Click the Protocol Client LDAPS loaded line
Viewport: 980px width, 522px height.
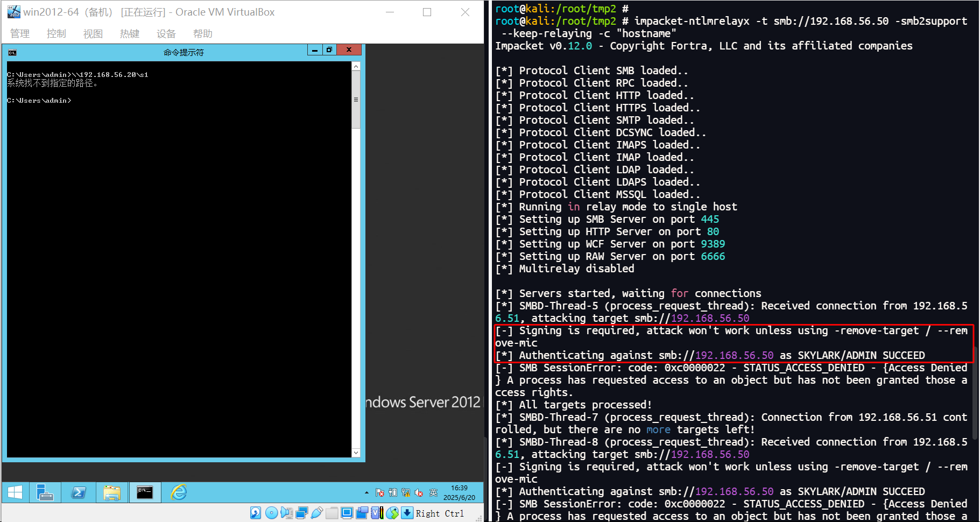(x=598, y=182)
